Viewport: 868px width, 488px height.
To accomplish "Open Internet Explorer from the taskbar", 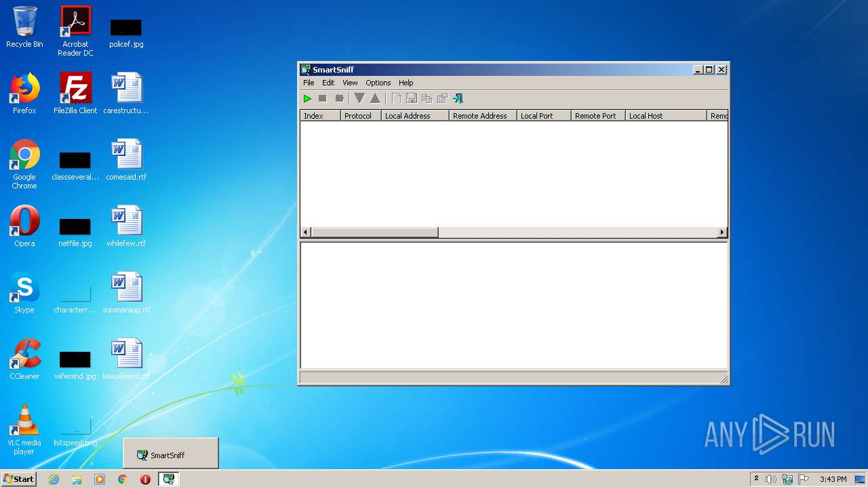I will coord(54,479).
